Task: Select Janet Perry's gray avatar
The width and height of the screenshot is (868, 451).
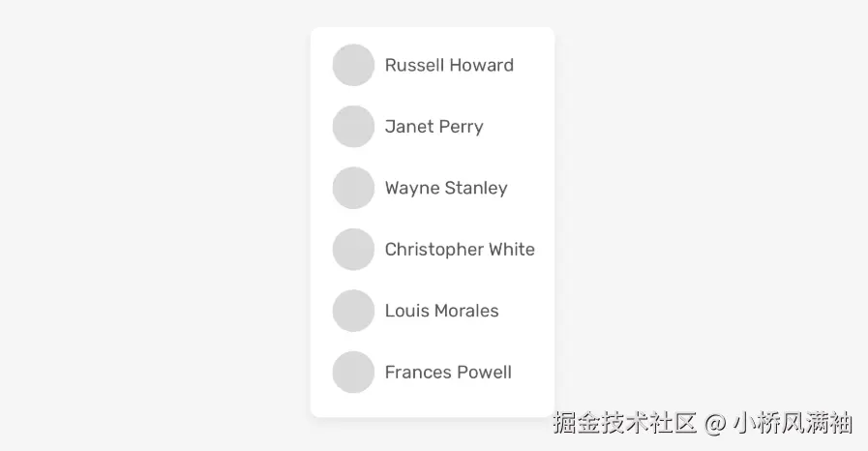Action: (353, 127)
